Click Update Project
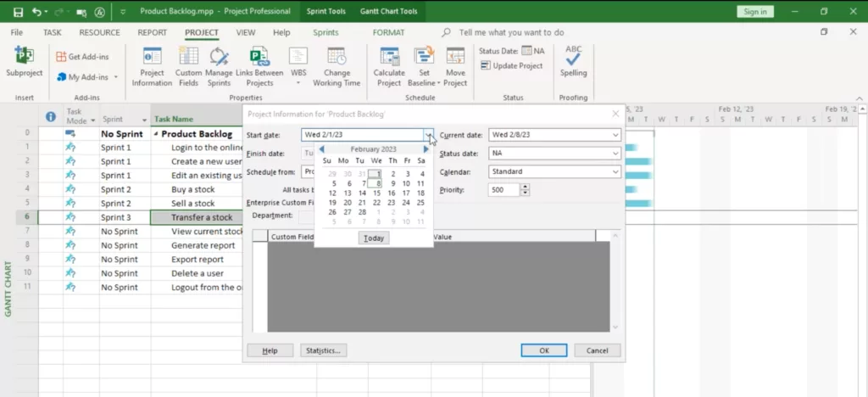This screenshot has height=397, width=868. click(511, 65)
